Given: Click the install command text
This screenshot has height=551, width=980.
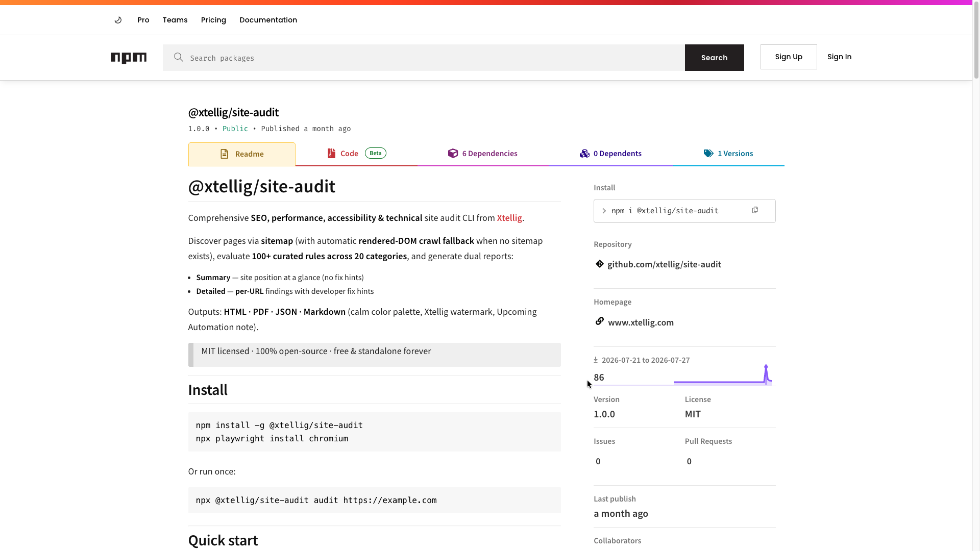Looking at the screenshot, I should [x=665, y=211].
